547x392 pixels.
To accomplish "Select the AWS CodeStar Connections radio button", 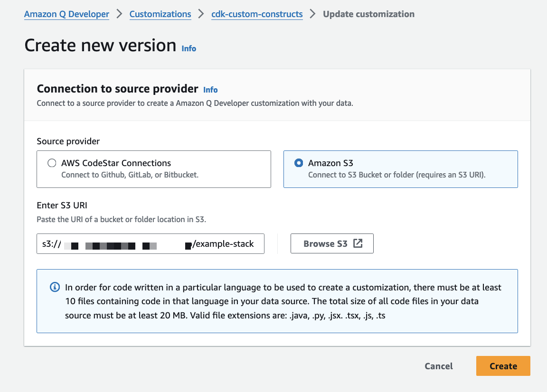I will coord(52,163).
